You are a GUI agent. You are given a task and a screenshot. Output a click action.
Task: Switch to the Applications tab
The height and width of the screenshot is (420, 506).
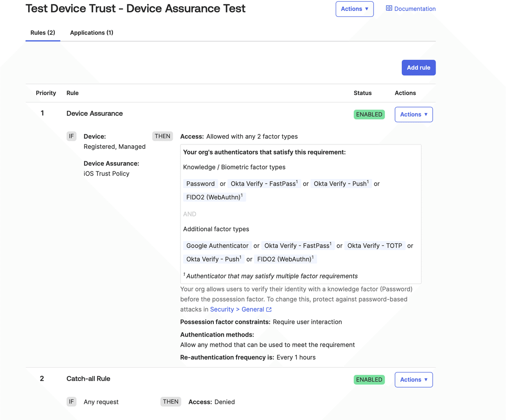[91, 32]
